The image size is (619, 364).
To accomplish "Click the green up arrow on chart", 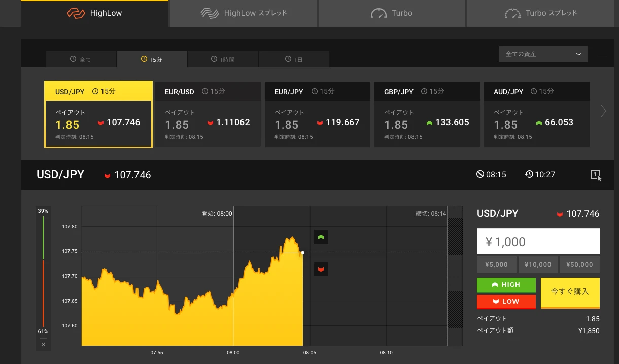I will click(321, 237).
